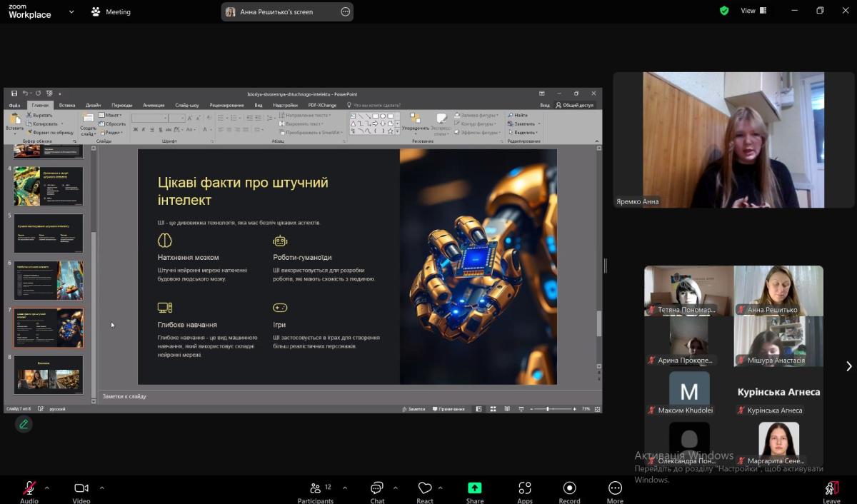Start sharing with green Share button

tap(475, 490)
